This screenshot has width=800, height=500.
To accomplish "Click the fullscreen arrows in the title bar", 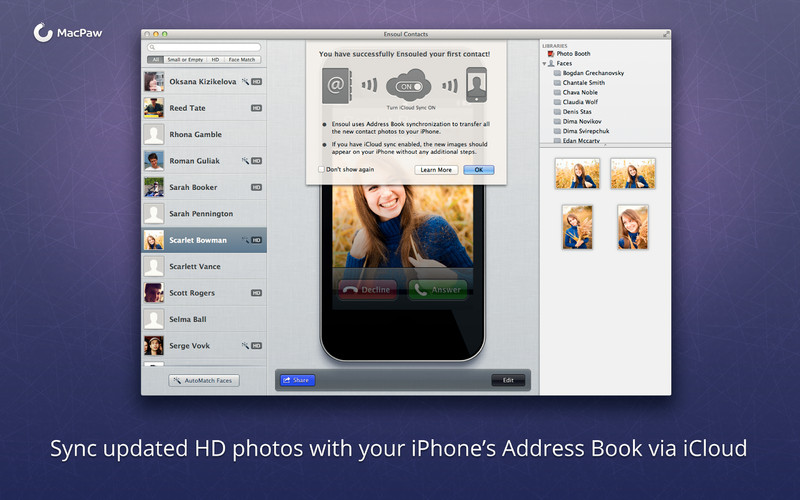I will click(666, 34).
